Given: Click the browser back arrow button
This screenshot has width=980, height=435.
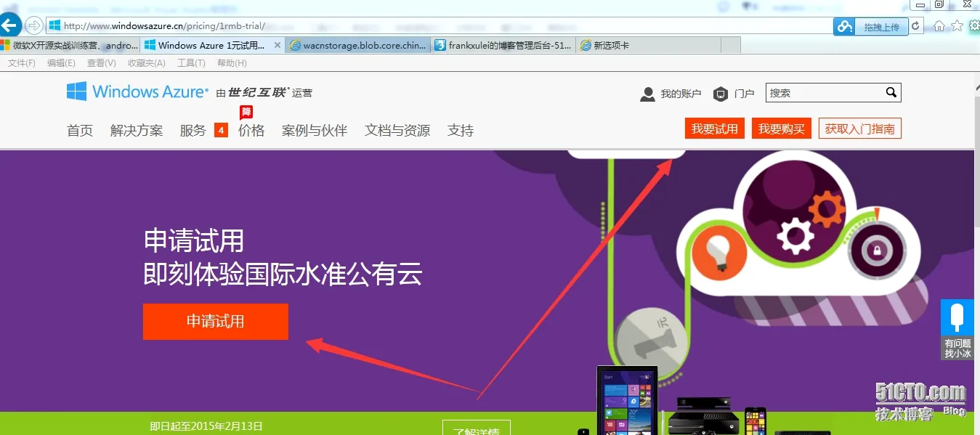Looking at the screenshot, I should pyautogui.click(x=9, y=25).
